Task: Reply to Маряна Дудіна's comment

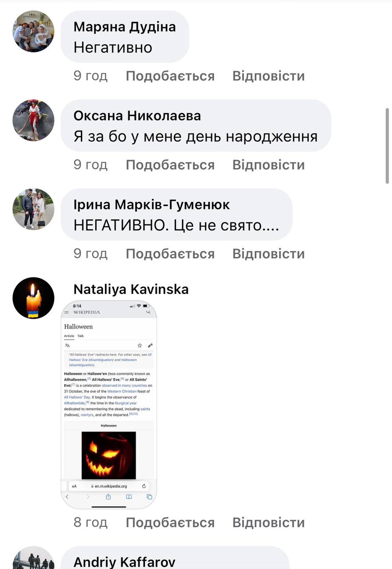Action: click(268, 76)
